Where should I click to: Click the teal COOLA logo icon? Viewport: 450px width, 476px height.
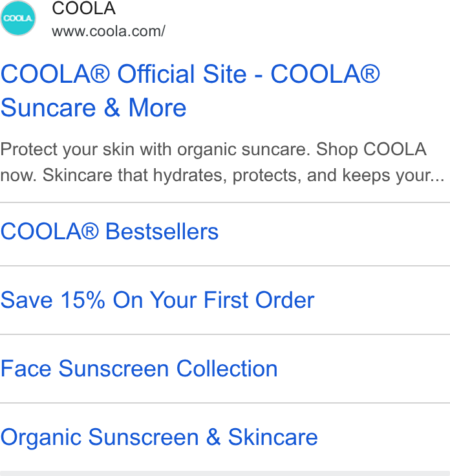click(x=18, y=18)
